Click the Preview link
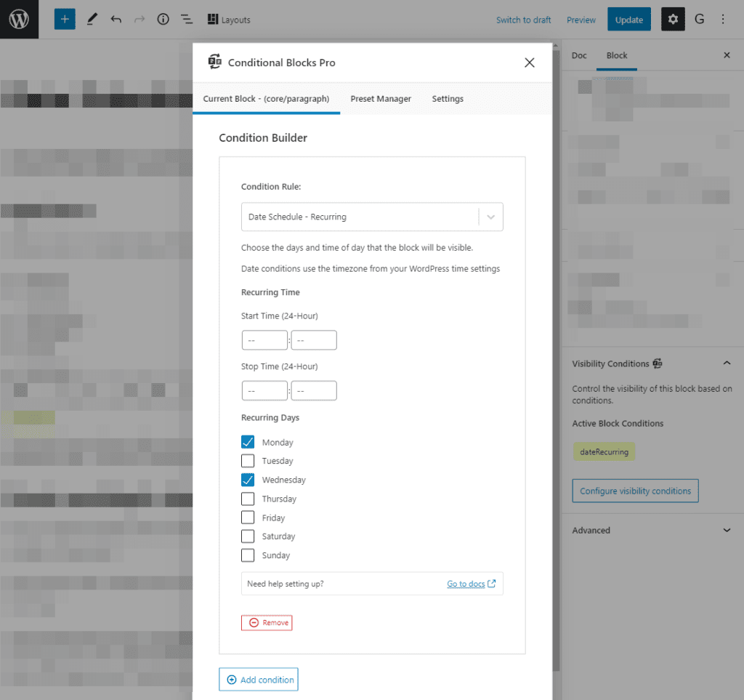The height and width of the screenshot is (700, 744). tap(581, 20)
